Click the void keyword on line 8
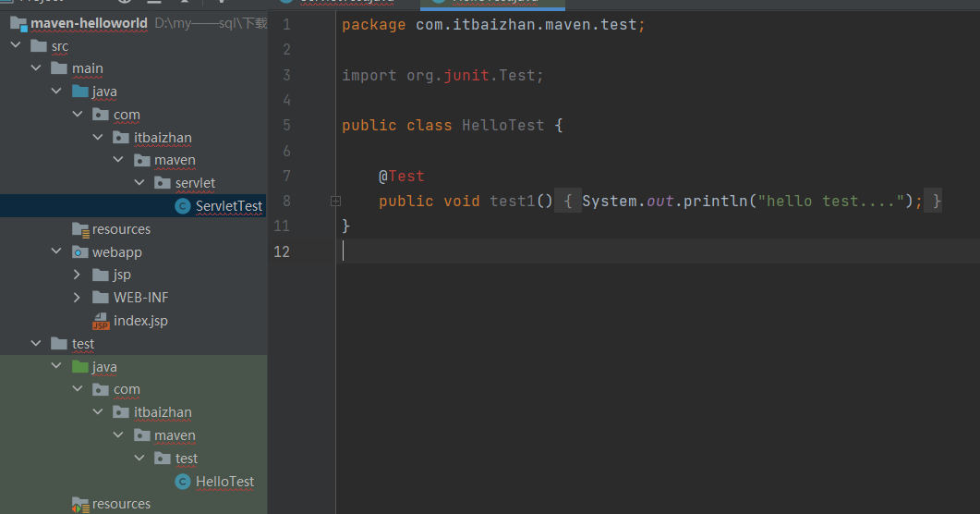Image resolution: width=980 pixels, height=514 pixels. (461, 202)
